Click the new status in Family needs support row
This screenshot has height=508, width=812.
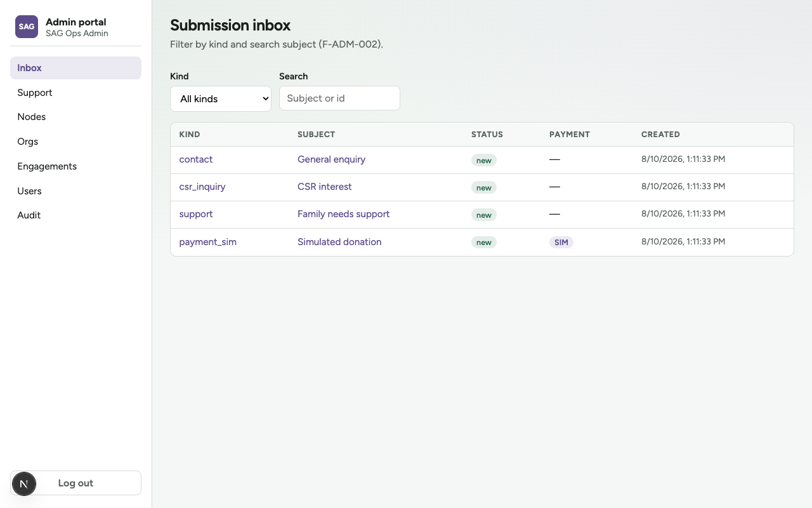(484, 215)
